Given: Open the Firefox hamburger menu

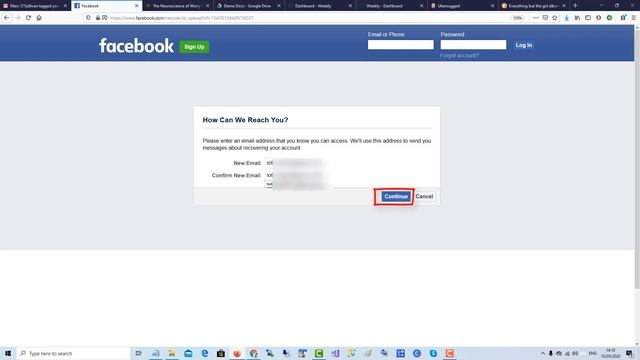Looking at the screenshot, I should click(633, 18).
